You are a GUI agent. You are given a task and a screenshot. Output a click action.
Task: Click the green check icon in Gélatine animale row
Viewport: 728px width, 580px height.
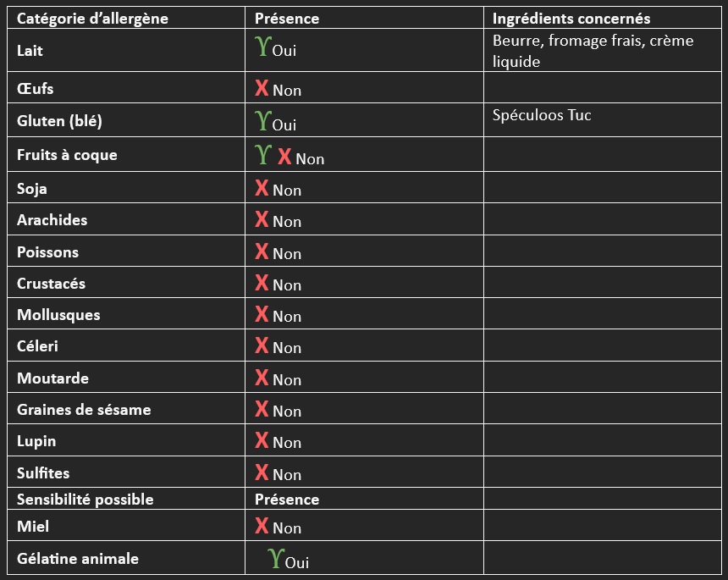(276, 558)
